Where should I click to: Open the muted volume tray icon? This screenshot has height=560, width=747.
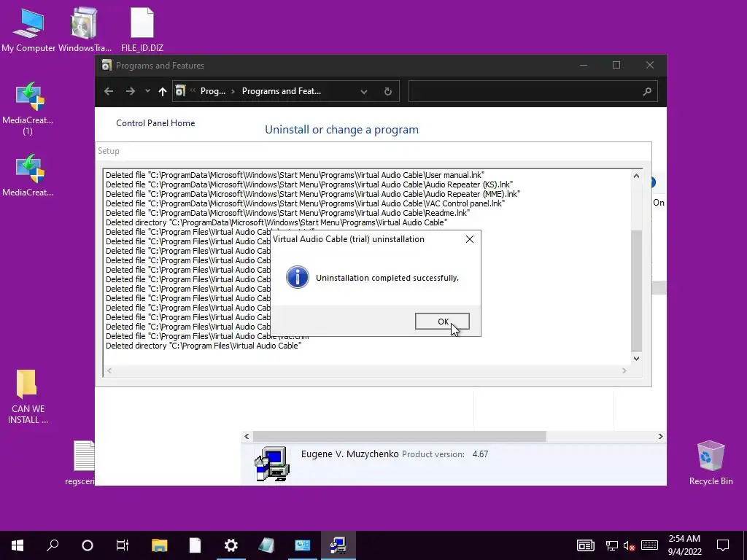[630, 545]
